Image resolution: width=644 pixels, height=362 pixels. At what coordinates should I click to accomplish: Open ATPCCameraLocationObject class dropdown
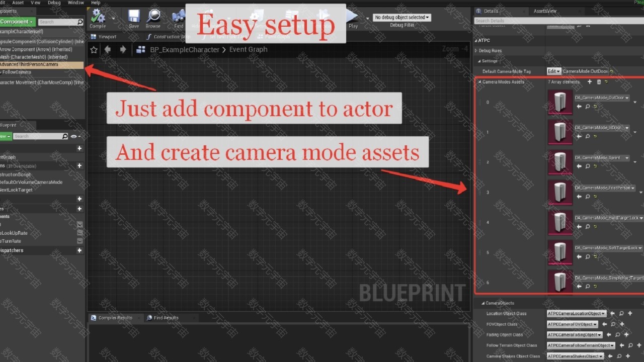[577, 314]
